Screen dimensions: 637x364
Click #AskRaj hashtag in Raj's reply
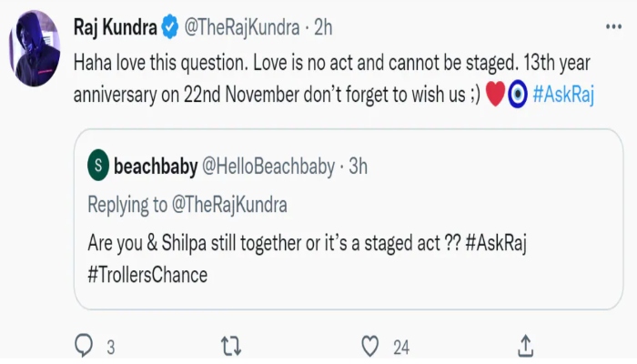click(x=564, y=96)
